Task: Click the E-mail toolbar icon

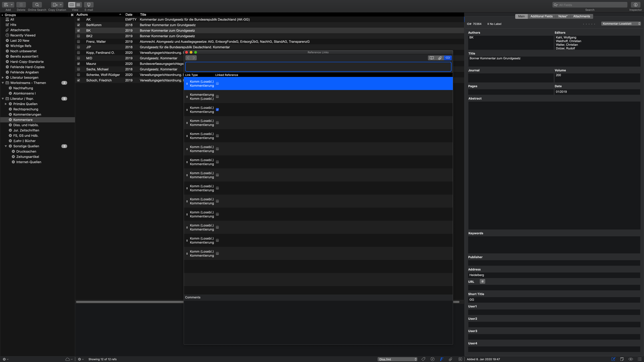Action: coord(89,5)
